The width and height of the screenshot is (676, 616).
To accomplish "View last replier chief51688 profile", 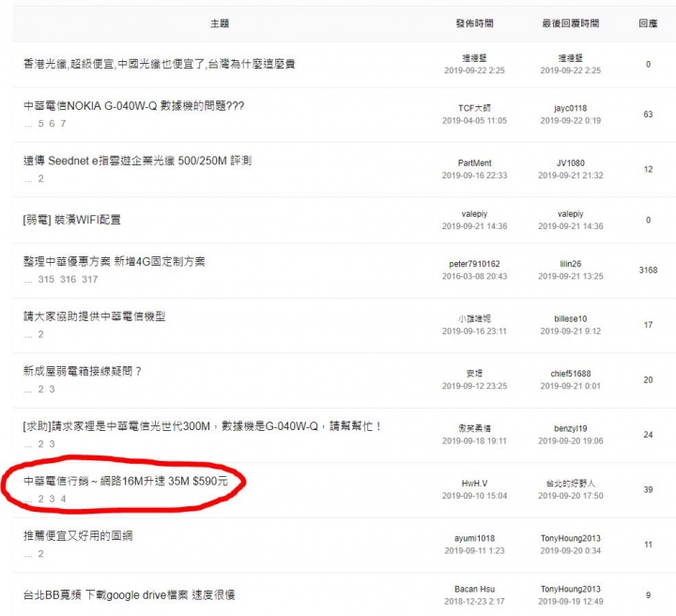I will [571, 374].
